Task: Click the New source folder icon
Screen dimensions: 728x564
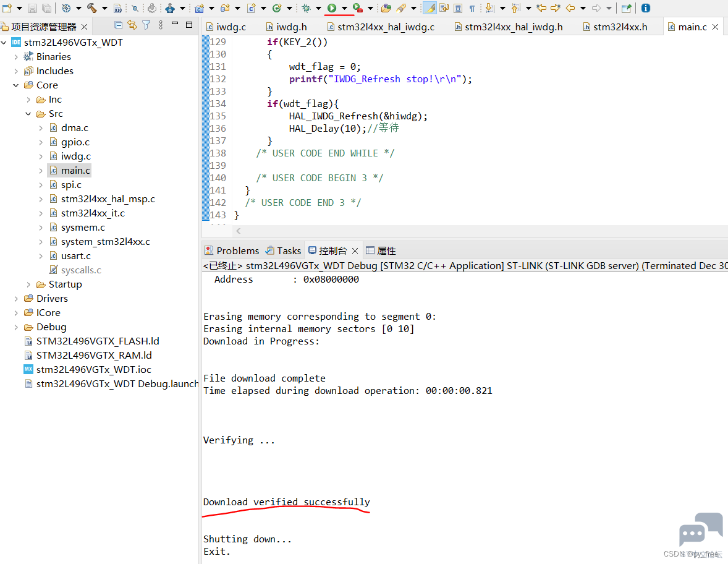Action: 225,8
